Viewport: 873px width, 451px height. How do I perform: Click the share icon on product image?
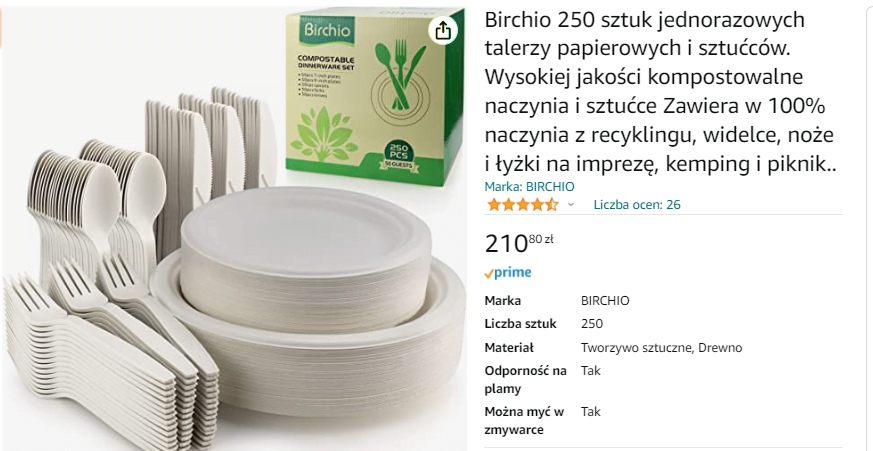tap(443, 31)
